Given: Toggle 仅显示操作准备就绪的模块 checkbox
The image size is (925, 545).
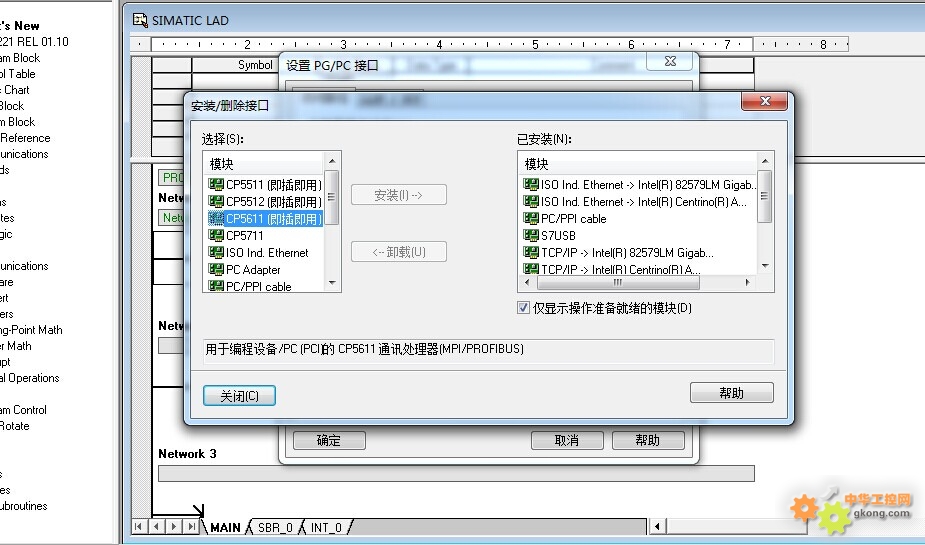Looking at the screenshot, I should point(523,308).
